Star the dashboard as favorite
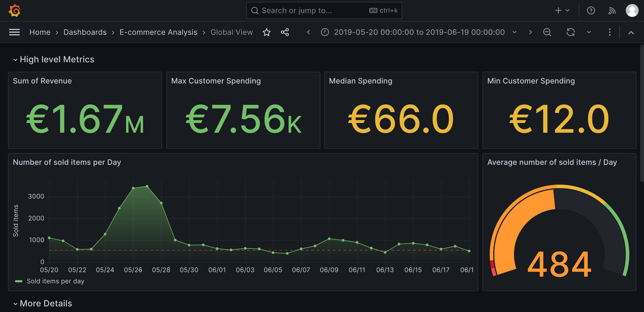This screenshot has width=644, height=312. tap(266, 32)
